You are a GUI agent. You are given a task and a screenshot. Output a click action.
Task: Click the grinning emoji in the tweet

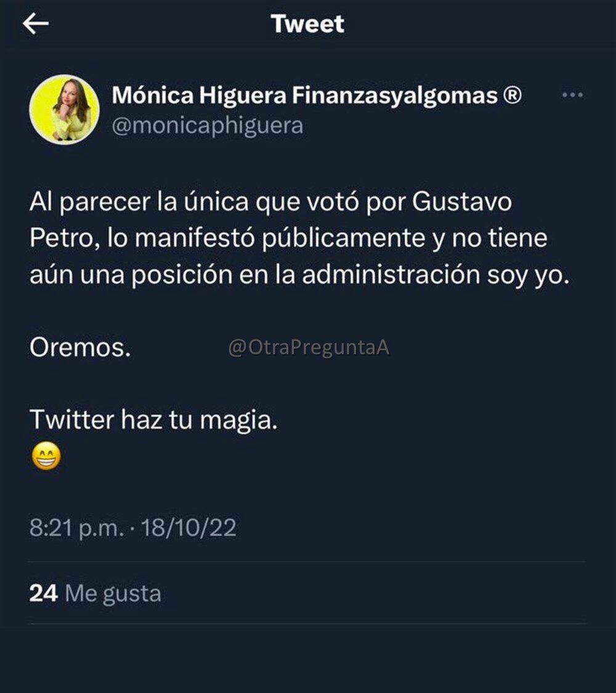point(46,458)
